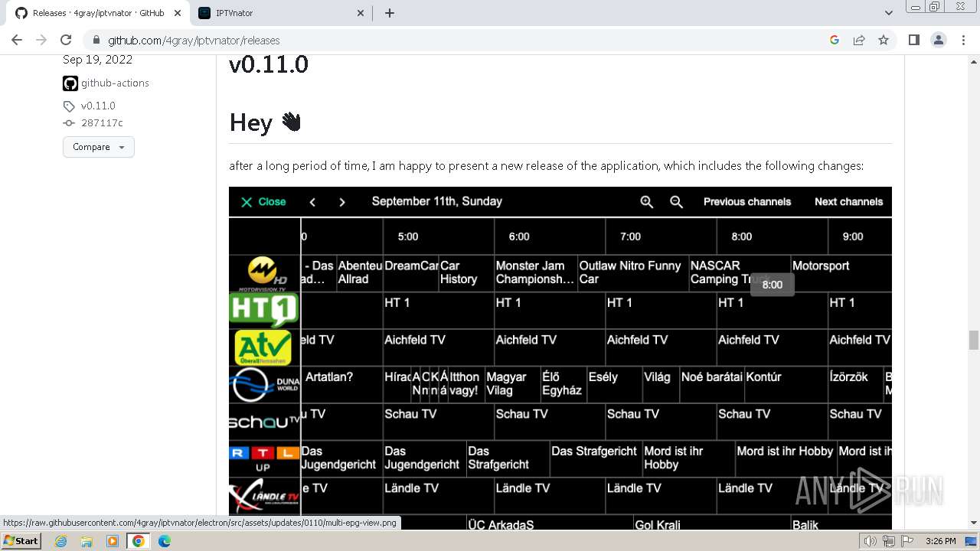Click the 'Magyar Világ' program cell
Viewport: 980px width, 551px height.
coord(511,384)
